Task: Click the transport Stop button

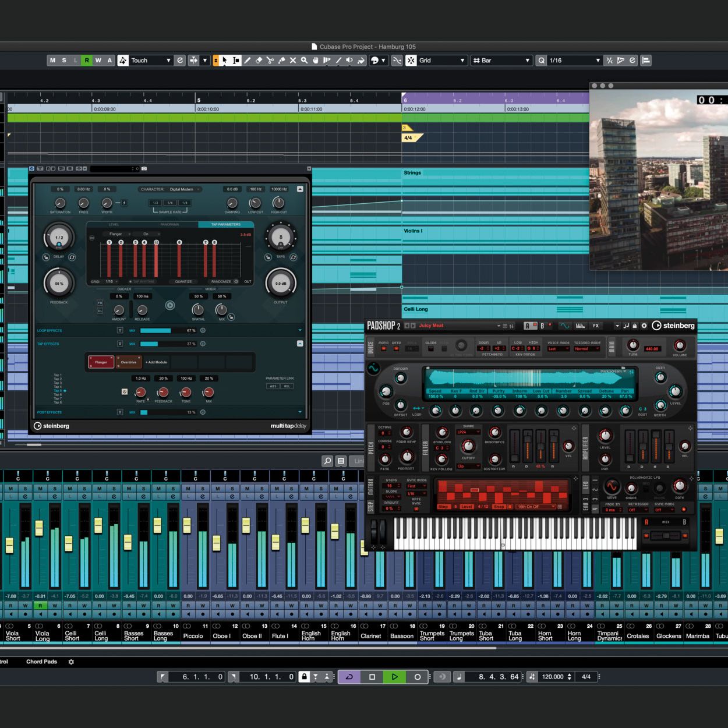Action: click(372, 677)
